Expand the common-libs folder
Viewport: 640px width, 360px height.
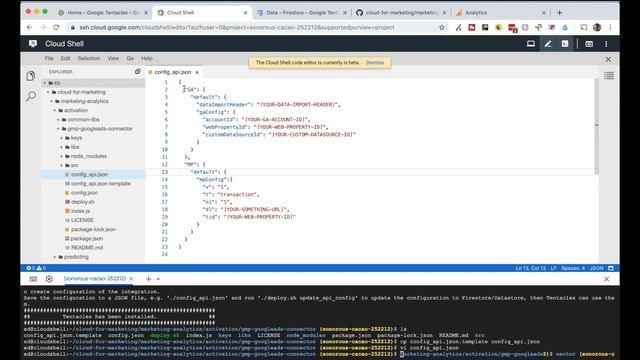(80, 120)
